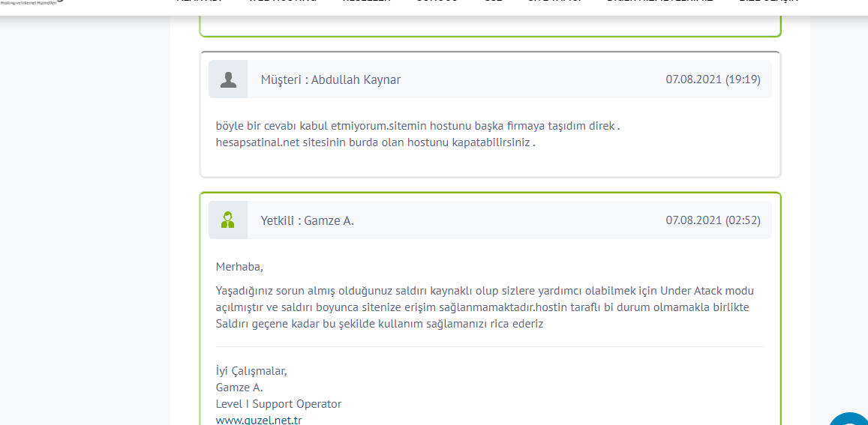This screenshot has height=425, width=868.
Task: Click the 07.08.2021 (02:52) timestamp
Action: [713, 220]
